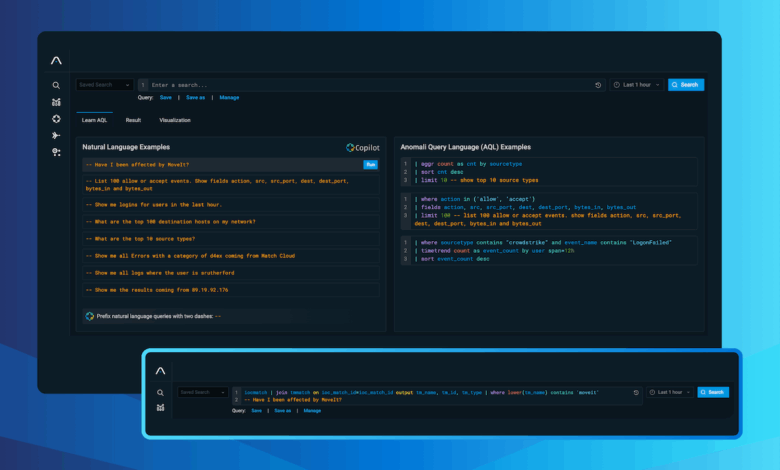Open the user settings icon in main sidebar
The image size is (780, 470).
pos(56,152)
